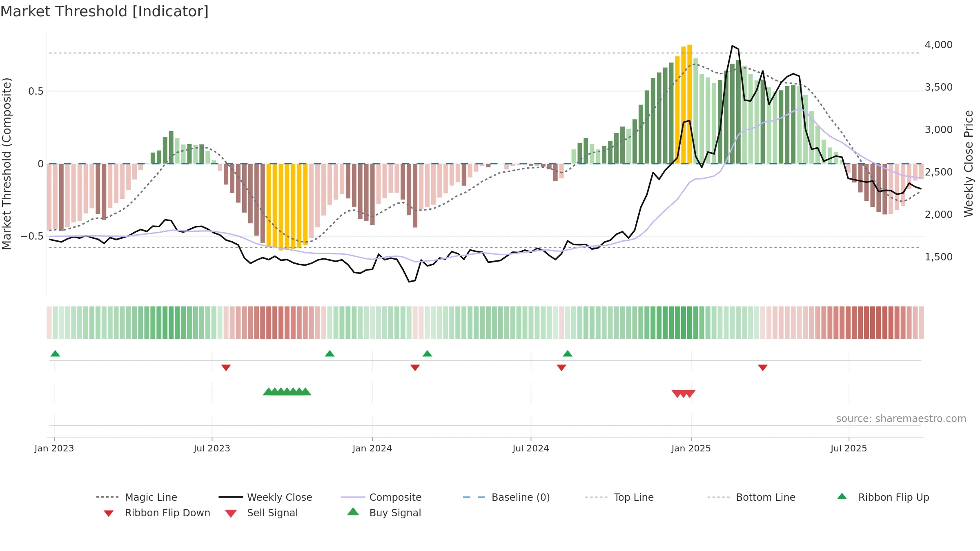
Task: Toggle the Ribbon Flip Up legend entry
Action: pos(883,497)
